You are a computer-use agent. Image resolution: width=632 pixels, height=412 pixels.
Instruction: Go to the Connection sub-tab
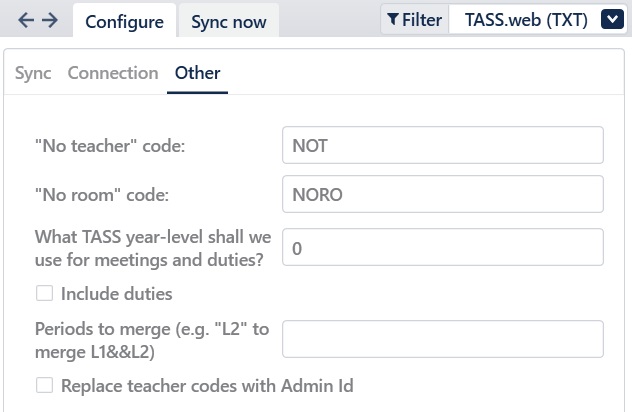point(113,73)
